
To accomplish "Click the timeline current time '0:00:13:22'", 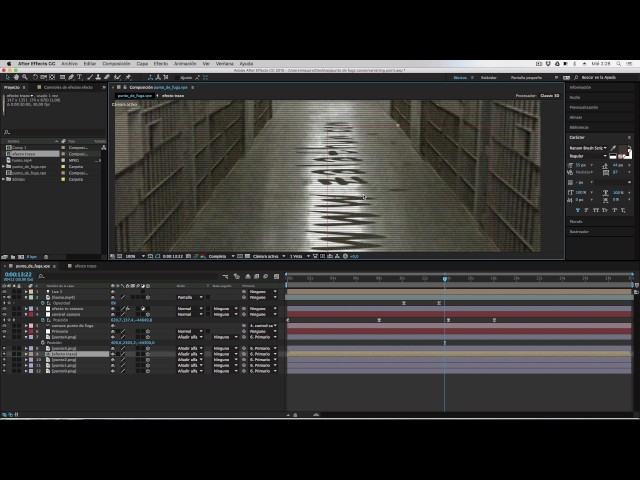I will (x=18, y=274).
